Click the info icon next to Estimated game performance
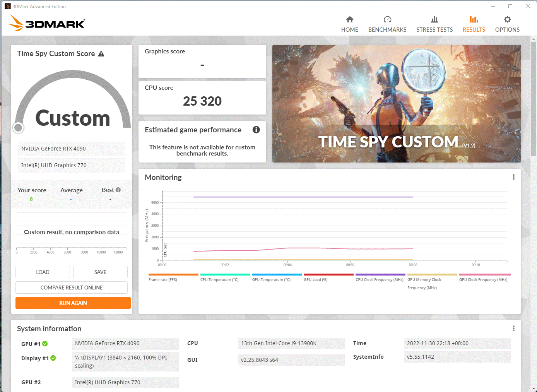537x392 pixels. 256,130
